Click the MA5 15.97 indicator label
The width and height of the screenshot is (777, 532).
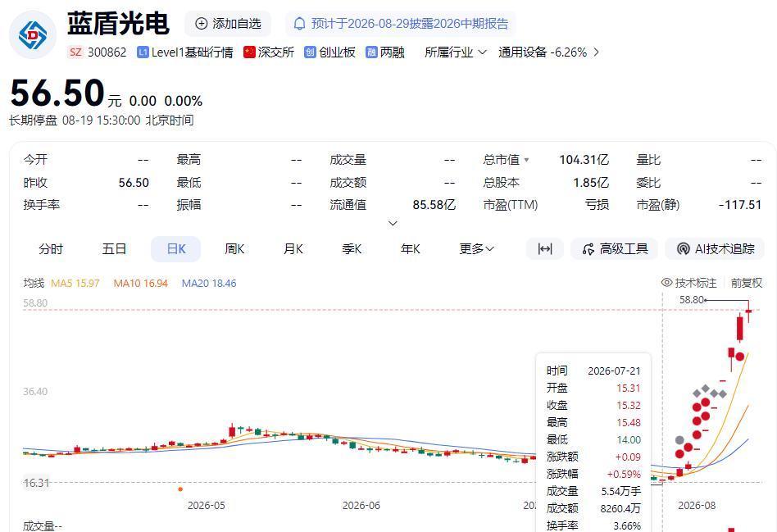75,284
